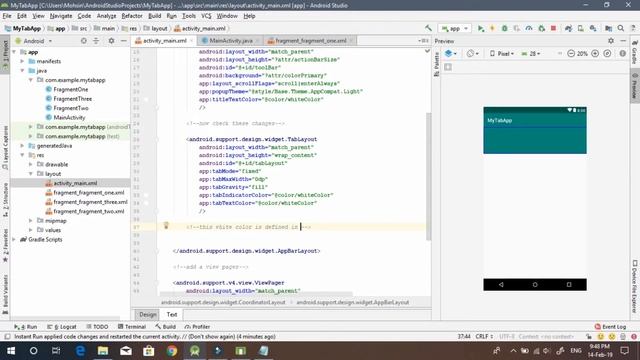
Task: Collapse all in Project panel icon
Action: (x=96, y=41)
